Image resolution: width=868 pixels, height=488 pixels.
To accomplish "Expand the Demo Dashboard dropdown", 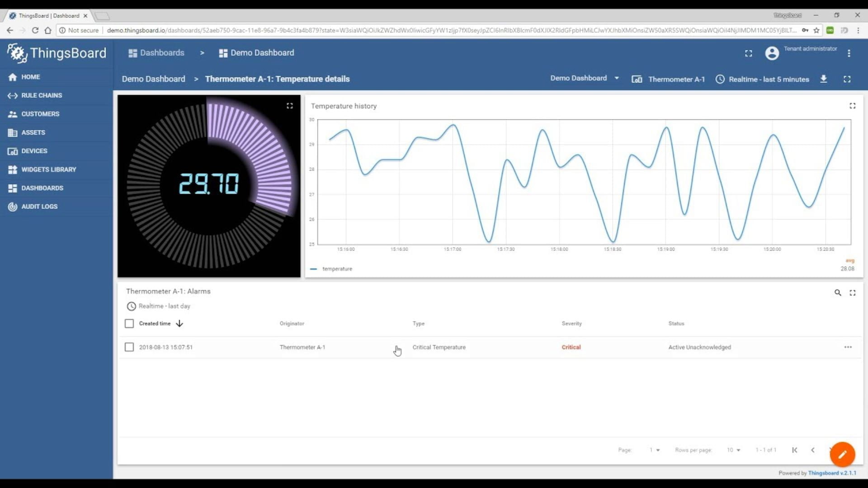I will (617, 78).
